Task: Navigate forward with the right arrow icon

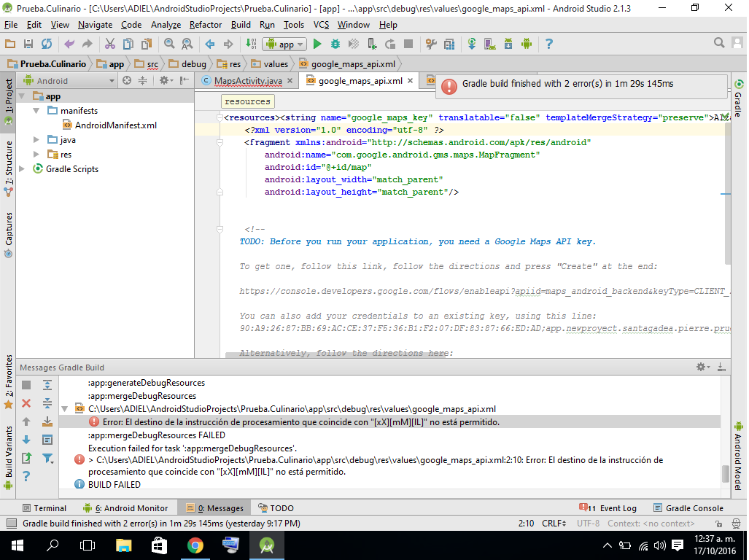Action: (228, 44)
